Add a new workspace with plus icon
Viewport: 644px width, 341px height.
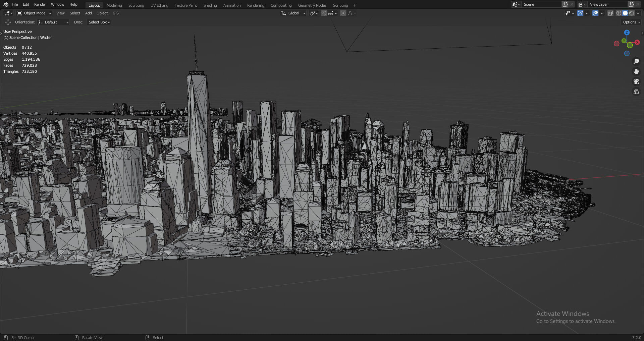point(355,5)
